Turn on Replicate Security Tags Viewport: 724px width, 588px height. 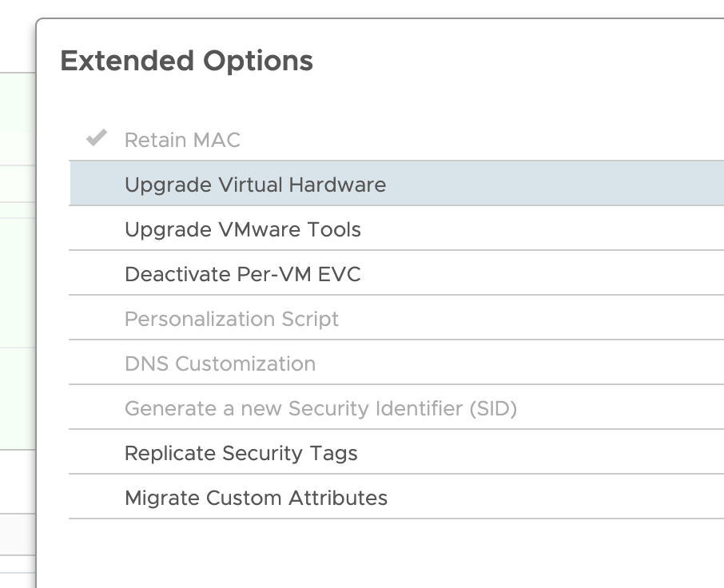[x=241, y=453]
